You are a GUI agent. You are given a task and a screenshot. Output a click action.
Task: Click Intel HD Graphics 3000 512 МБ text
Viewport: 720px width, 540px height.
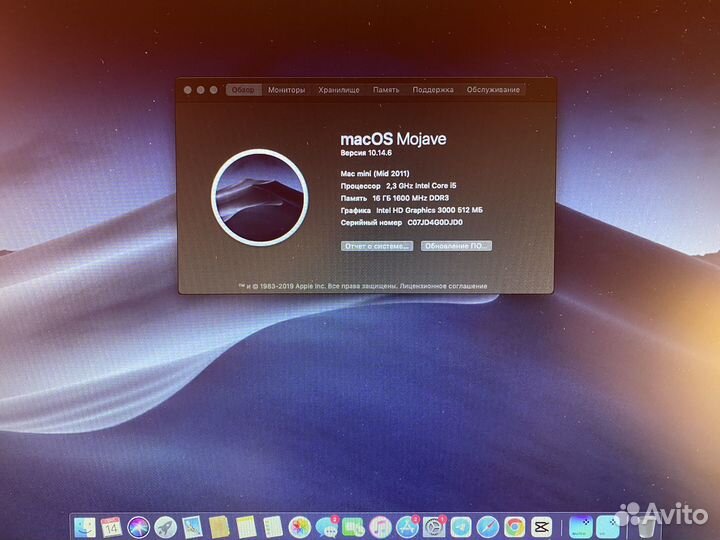click(429, 210)
